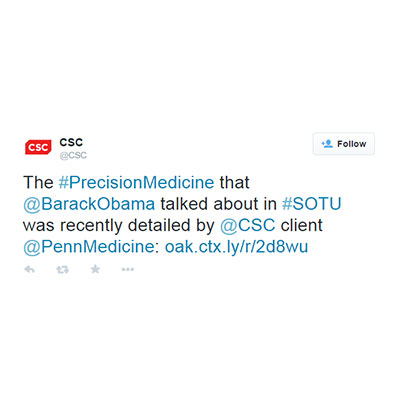Retweet the CSC tweet

pos(62,269)
